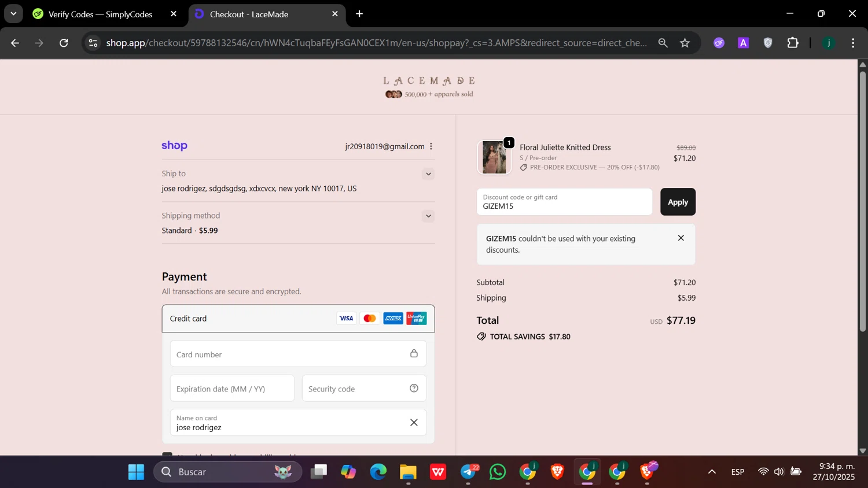Click the taskbar Buscar search box
Screen dimensions: 868x488
coord(227,472)
